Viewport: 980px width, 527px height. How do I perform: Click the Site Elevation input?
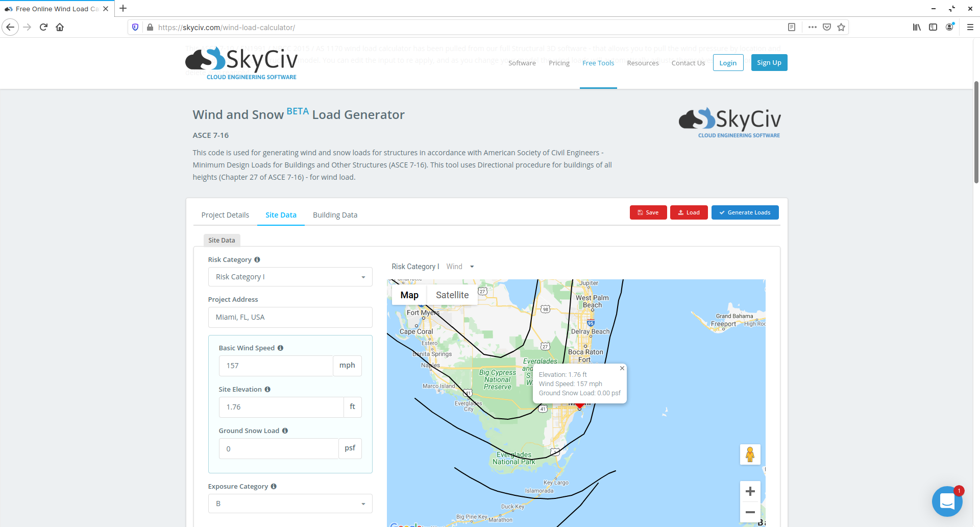[281, 407]
